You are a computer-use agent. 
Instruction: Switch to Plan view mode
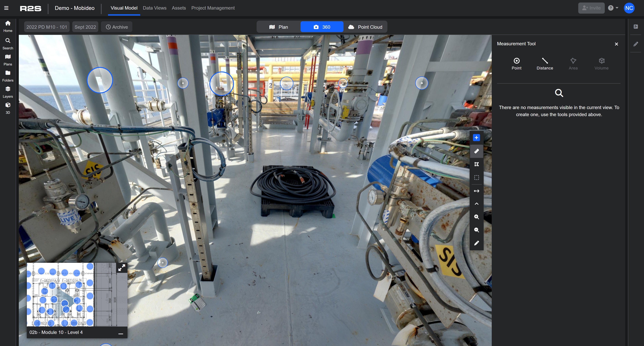(279, 27)
